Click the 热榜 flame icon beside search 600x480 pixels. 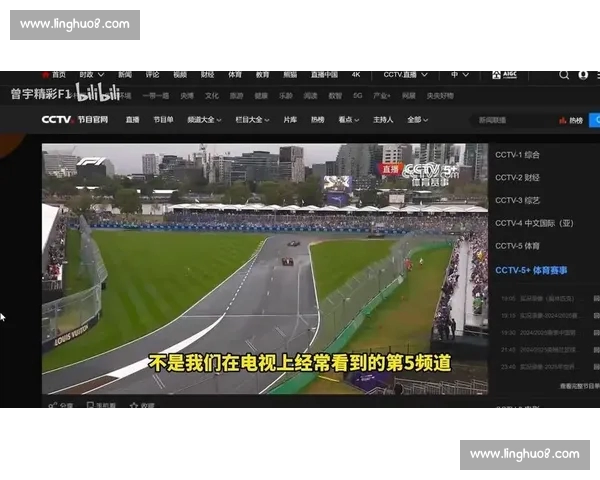pyautogui.click(x=563, y=120)
